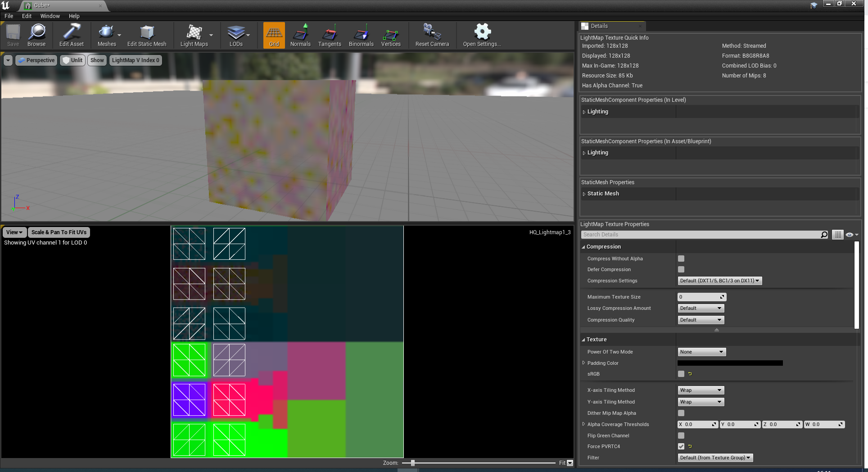Open the Padding Color swatch
The width and height of the screenshot is (868, 472).
pos(730,363)
